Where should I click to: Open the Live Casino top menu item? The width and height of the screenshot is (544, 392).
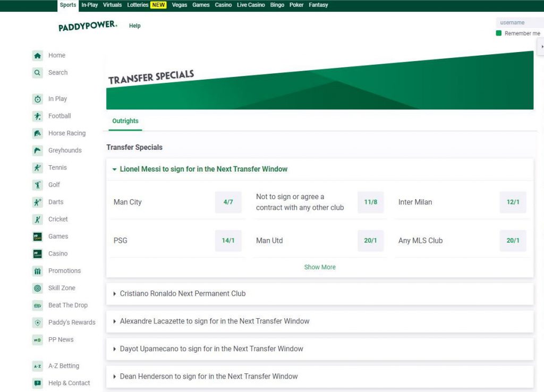tap(251, 5)
